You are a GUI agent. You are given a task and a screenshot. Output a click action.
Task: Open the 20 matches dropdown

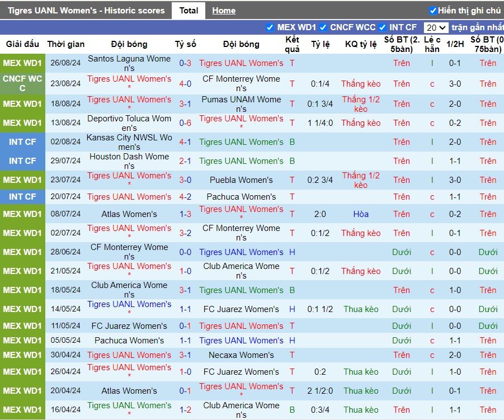pos(436,27)
